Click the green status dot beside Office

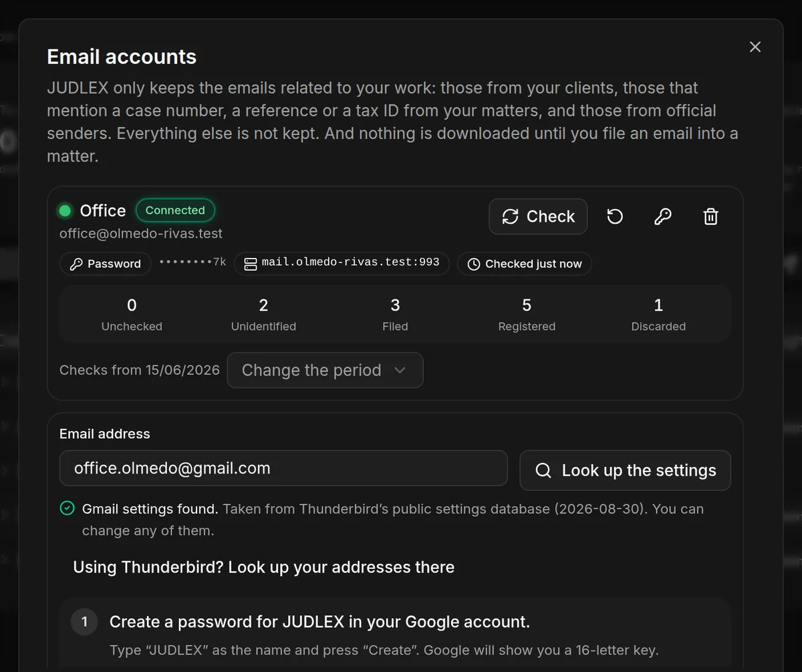(x=65, y=211)
